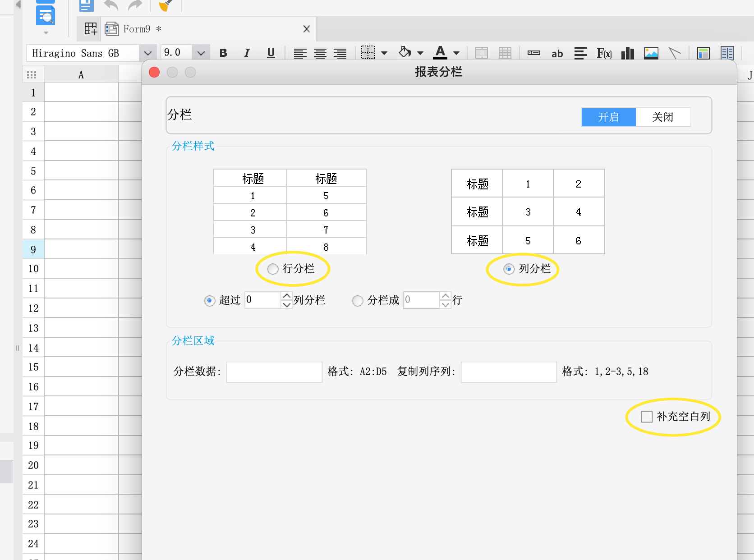Decrease the 超过 column count stepper
This screenshot has width=754, height=560.
tap(287, 304)
